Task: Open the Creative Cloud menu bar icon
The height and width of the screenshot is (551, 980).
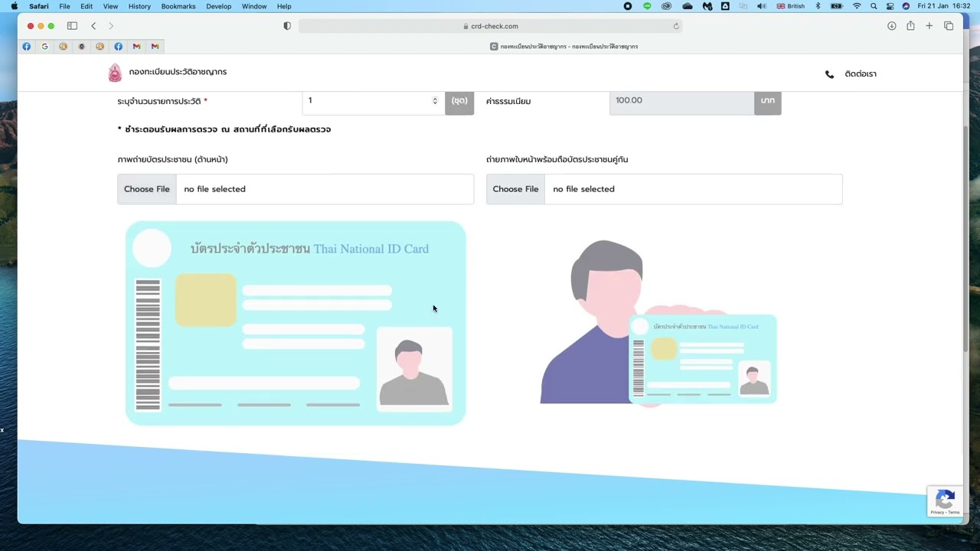Action: [667, 6]
